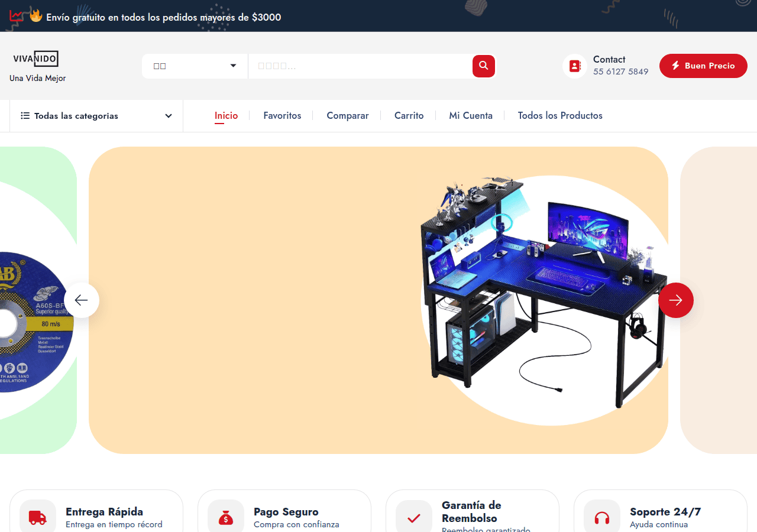Click the headphones support icon
757x532 pixels.
coord(602,518)
